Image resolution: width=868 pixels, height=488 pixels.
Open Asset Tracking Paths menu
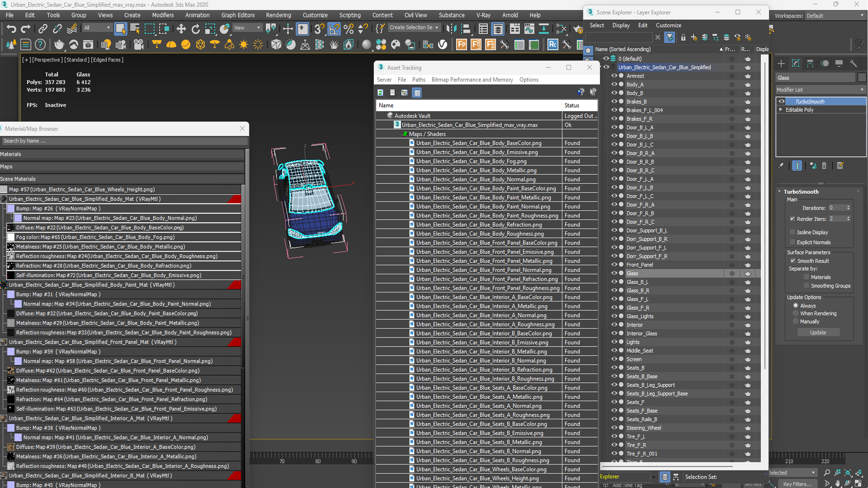pos(419,80)
